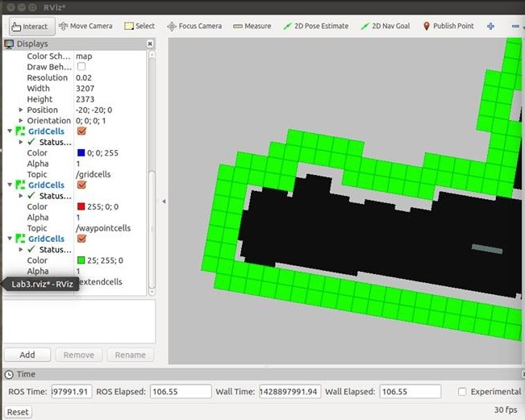Activate the 2D Nav Goal tool

[x=385, y=26]
